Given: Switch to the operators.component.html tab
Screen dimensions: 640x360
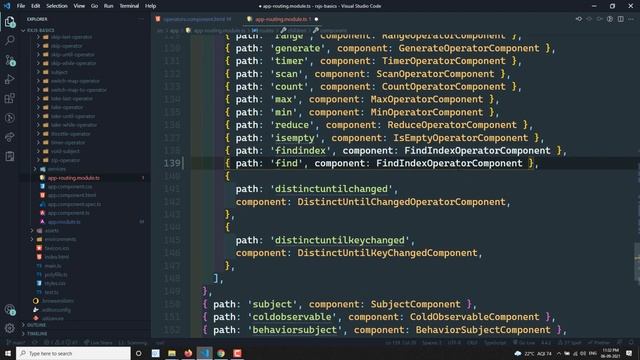Looking at the screenshot, I should click(x=193, y=19).
